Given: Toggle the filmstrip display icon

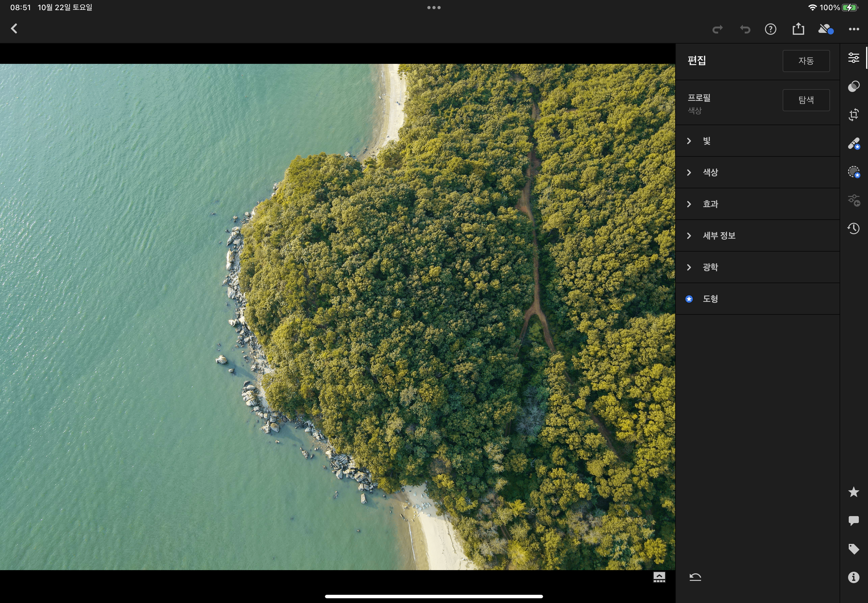Looking at the screenshot, I should coord(659,577).
